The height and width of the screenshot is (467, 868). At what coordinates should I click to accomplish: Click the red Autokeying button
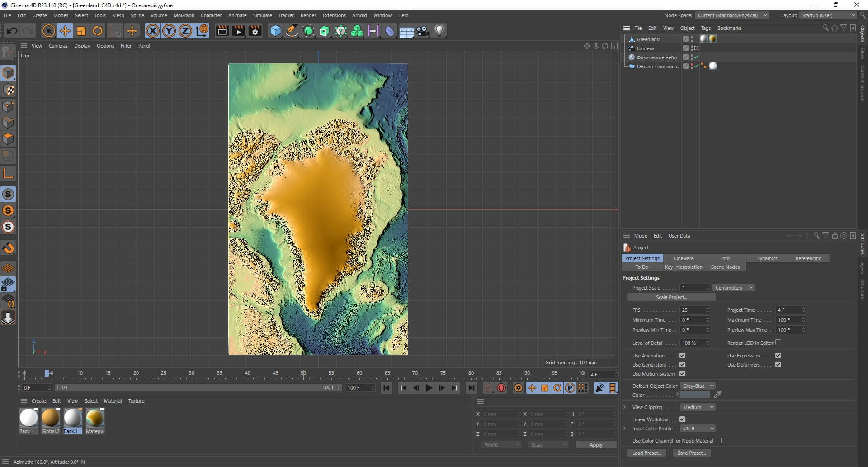pyautogui.click(x=501, y=388)
